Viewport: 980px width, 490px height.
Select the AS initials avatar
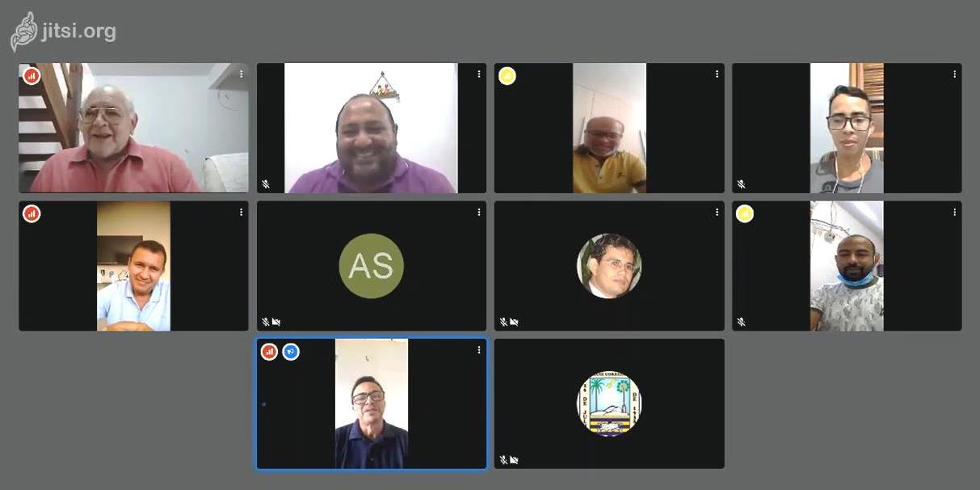coord(372,266)
